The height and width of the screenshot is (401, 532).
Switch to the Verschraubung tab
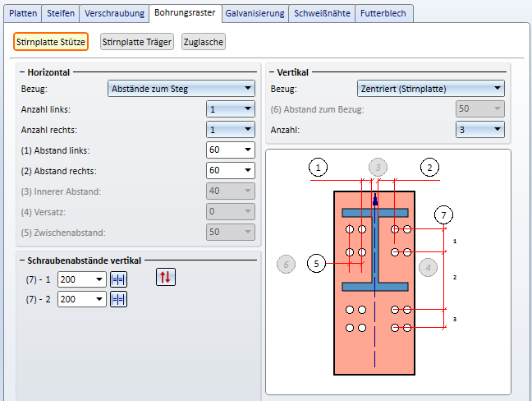(117, 13)
